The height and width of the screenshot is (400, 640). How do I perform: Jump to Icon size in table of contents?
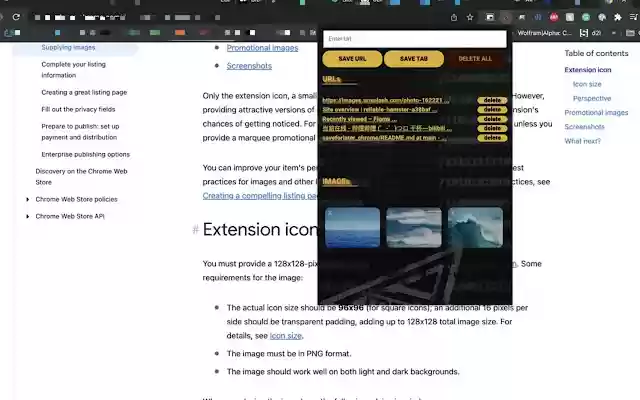(x=587, y=84)
